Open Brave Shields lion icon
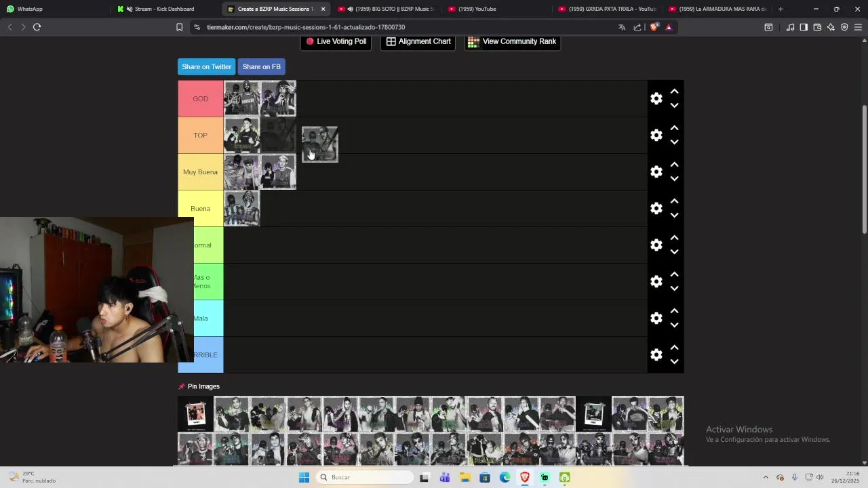Image resolution: width=868 pixels, height=488 pixels. tap(654, 27)
